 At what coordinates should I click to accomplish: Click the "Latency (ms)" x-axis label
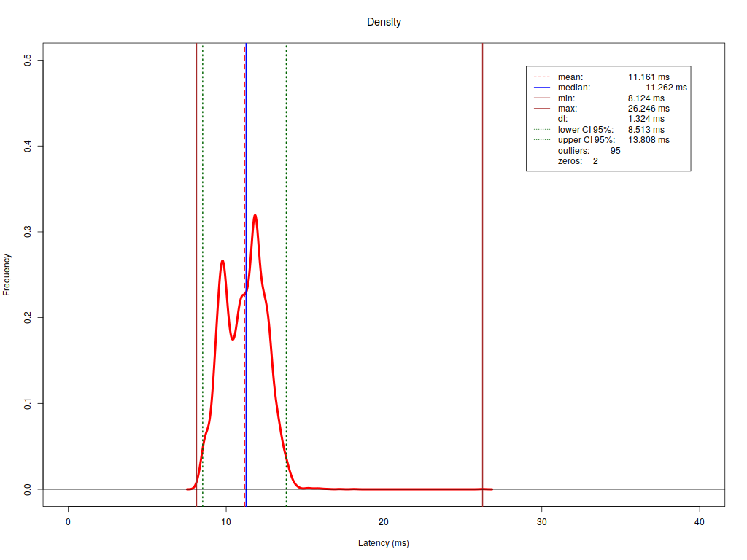pyautogui.click(x=384, y=543)
